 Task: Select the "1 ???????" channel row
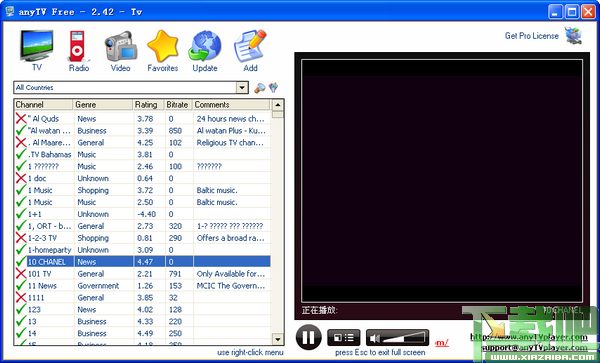pos(142,166)
